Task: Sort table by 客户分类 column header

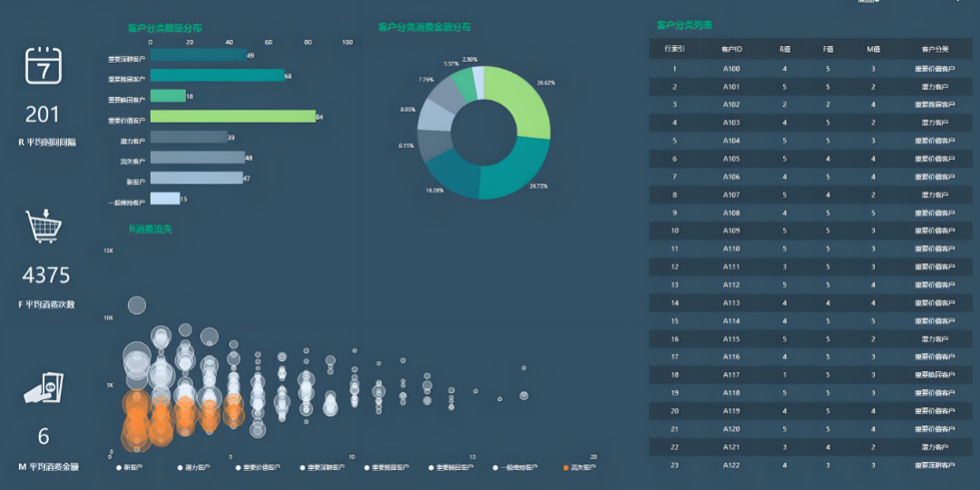Action: point(935,49)
